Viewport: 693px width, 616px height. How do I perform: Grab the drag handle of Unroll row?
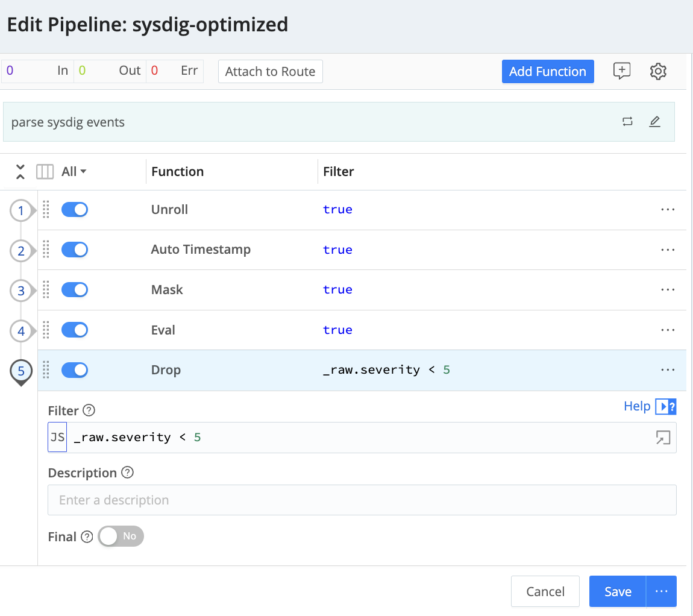tap(46, 210)
